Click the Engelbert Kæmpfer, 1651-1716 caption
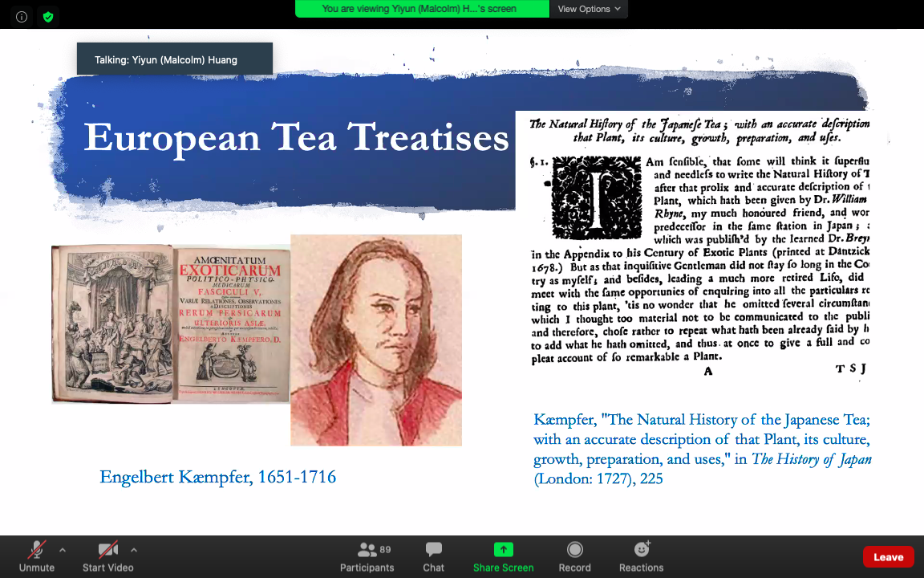Image resolution: width=924 pixels, height=578 pixels. pyautogui.click(x=217, y=478)
